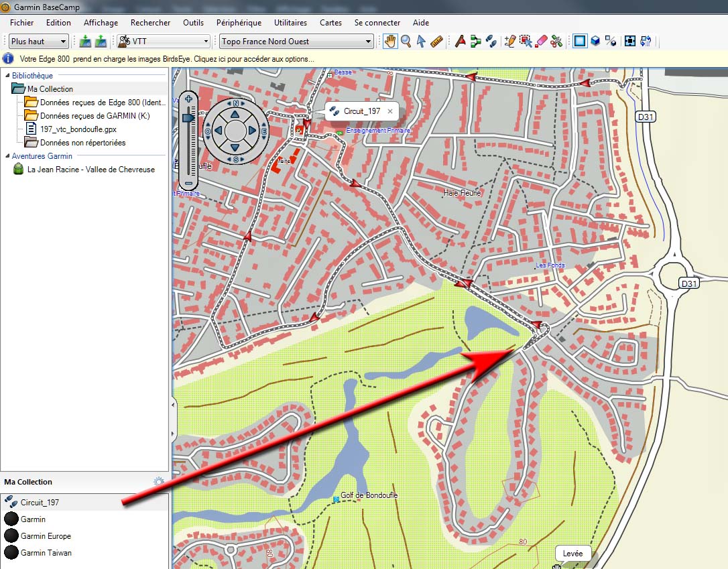Screen dimensions: 728x569
Task: Click the zoom in plus on map slider
Action: point(188,99)
